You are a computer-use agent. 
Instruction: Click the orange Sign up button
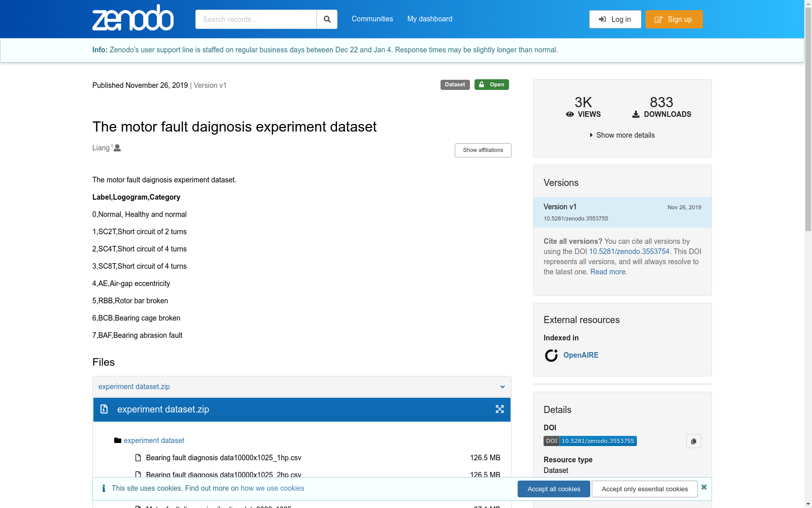coord(674,19)
